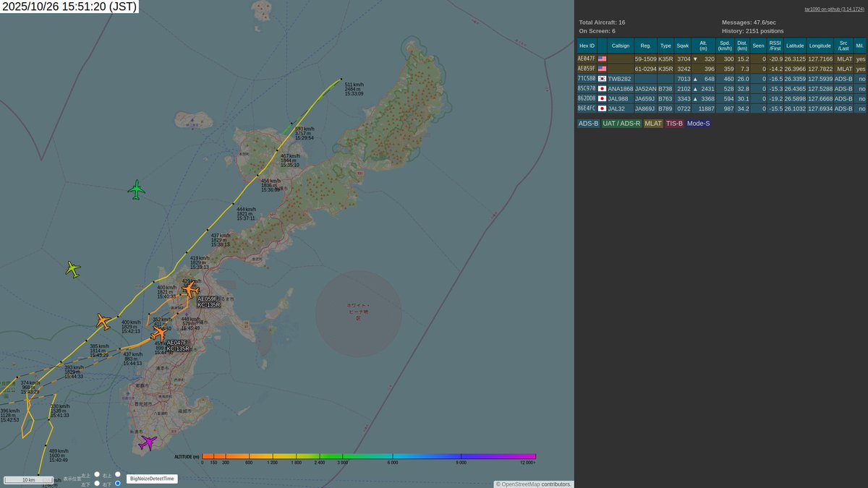Sort table by Mil. column
The image size is (868, 488).
(x=859, y=45)
